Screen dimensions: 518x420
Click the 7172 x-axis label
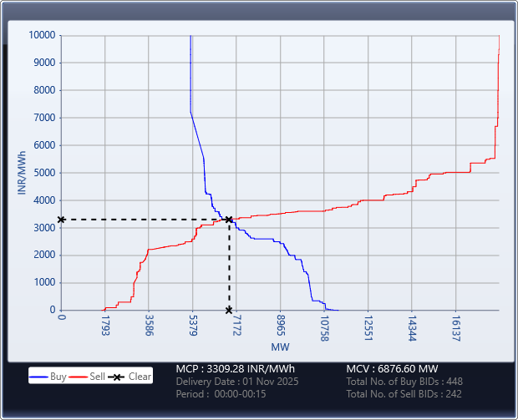[237, 326]
